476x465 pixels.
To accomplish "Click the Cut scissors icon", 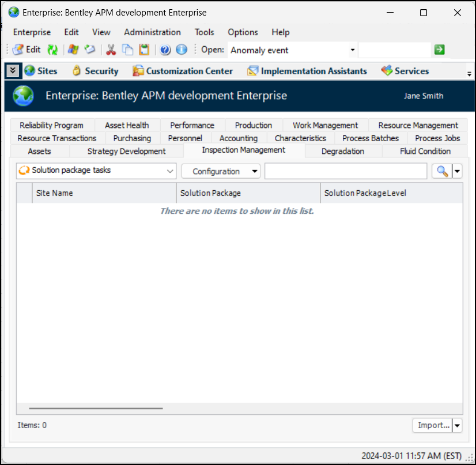I will click(111, 50).
